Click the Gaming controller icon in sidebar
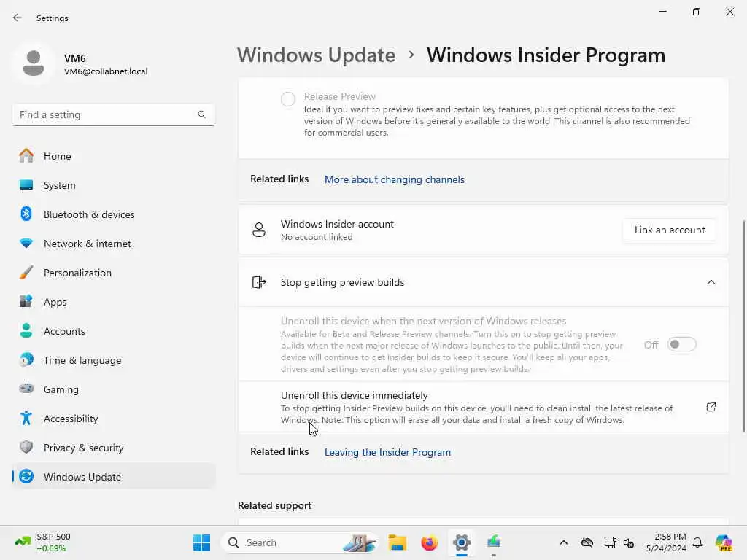 (x=26, y=389)
